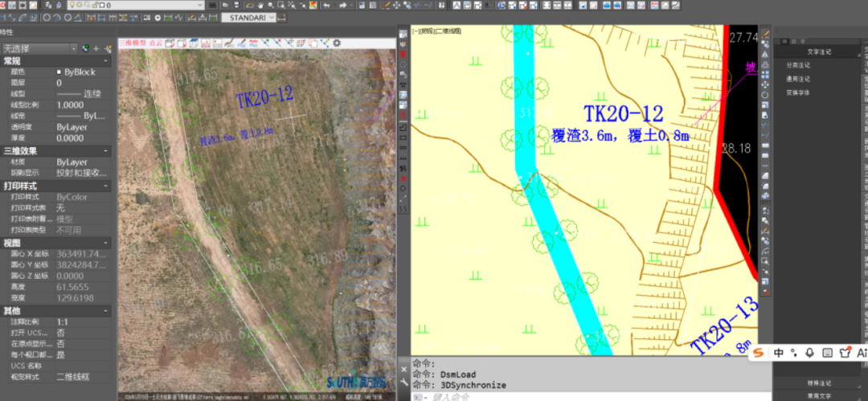Click the rectangle tool in vertical toolbar

coord(403,137)
